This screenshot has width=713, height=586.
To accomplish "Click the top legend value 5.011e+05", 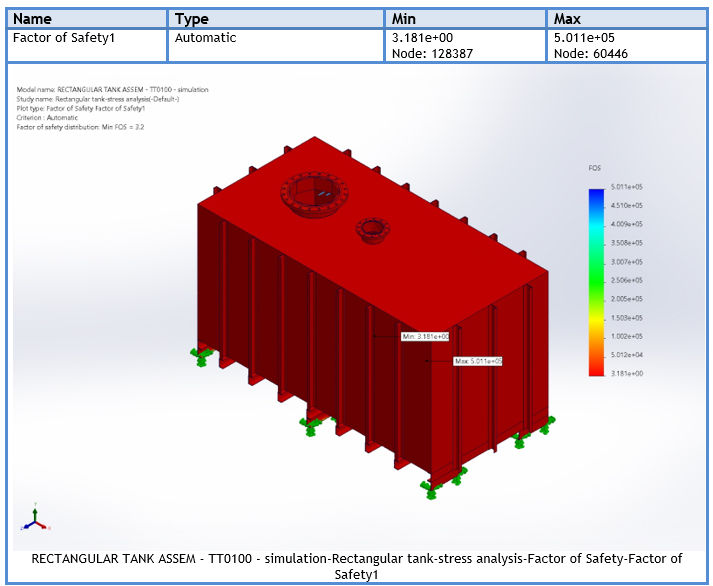I will (x=627, y=187).
